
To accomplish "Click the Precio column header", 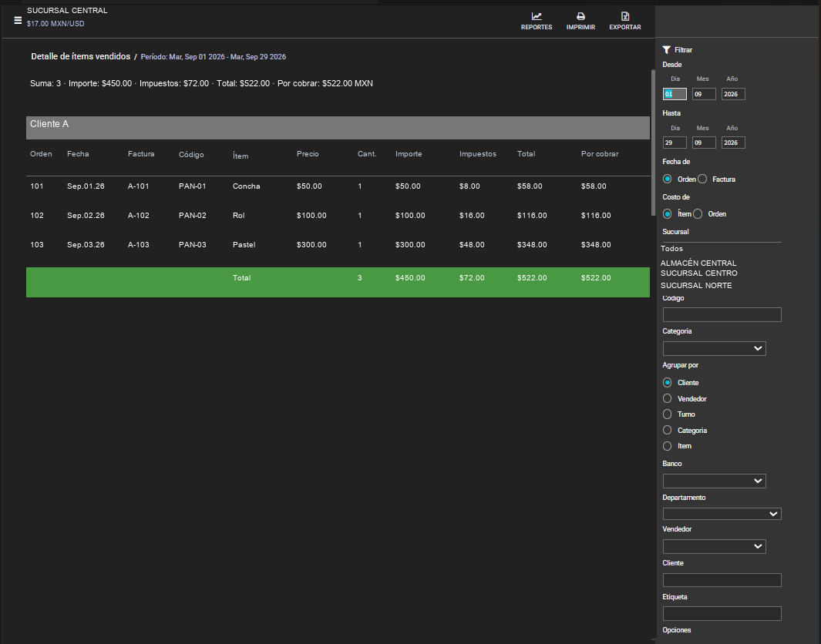I will (x=308, y=154).
